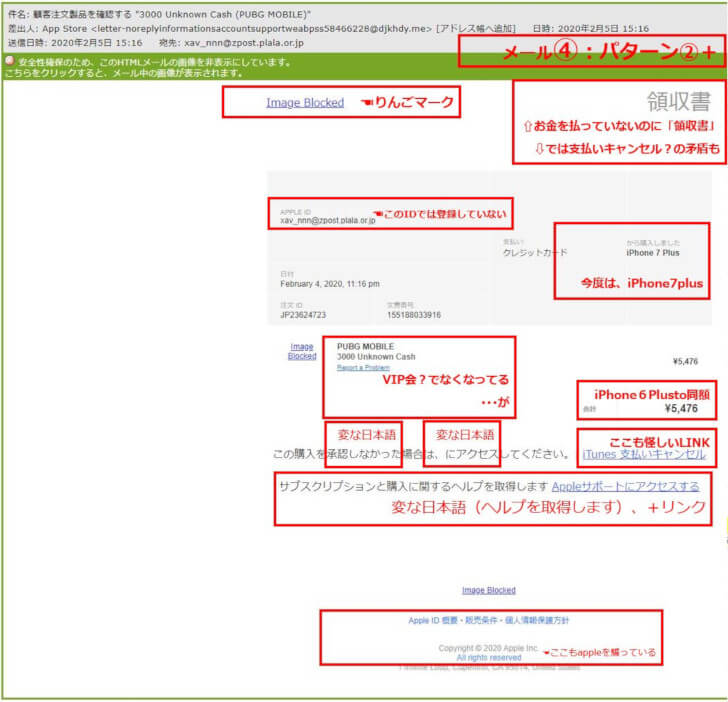Open the Apple ID 概要 footer link
This screenshot has height=702, width=728.
(433, 620)
